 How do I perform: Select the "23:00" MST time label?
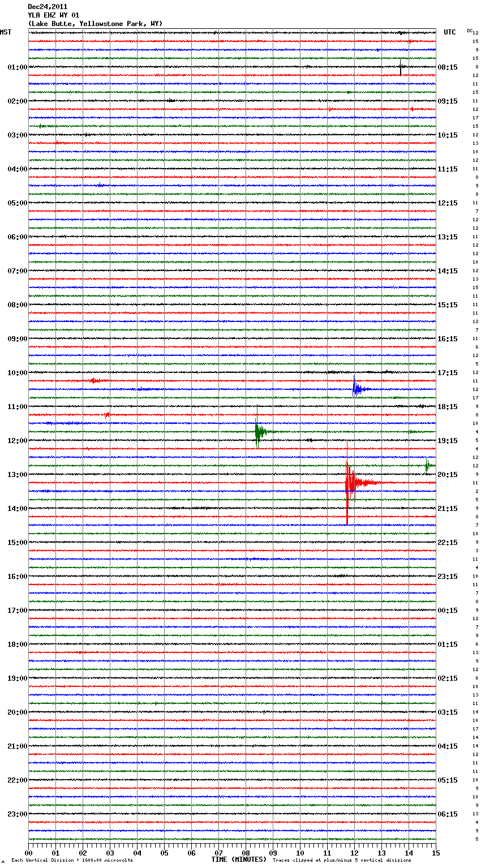point(17,814)
